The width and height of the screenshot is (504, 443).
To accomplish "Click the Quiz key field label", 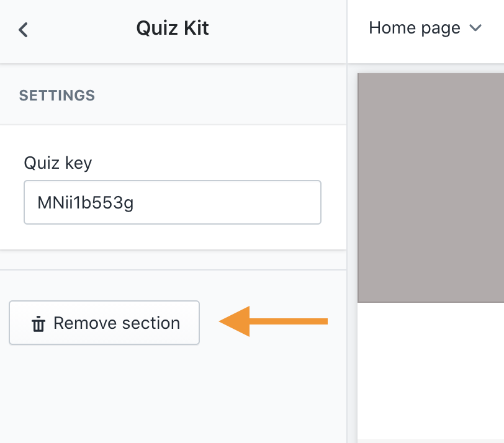I will tap(58, 163).
